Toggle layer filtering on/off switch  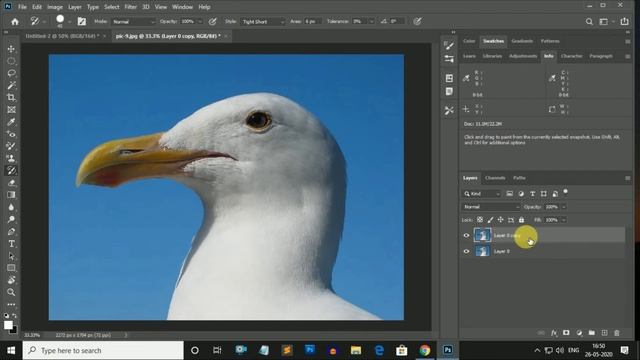(x=566, y=191)
